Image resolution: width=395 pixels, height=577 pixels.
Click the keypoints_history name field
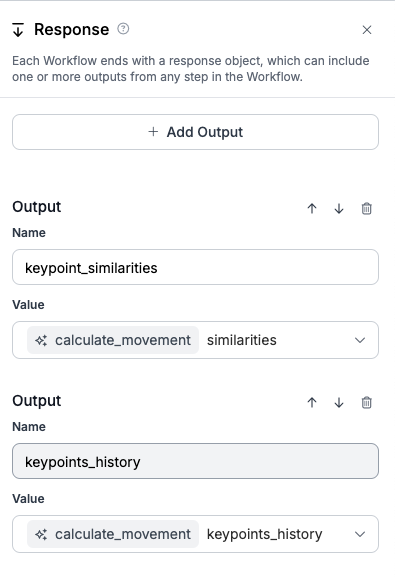click(x=195, y=461)
